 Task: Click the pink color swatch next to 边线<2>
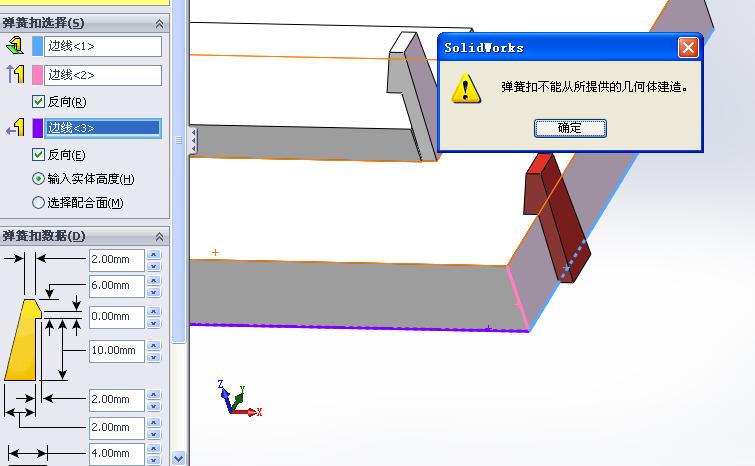38,76
